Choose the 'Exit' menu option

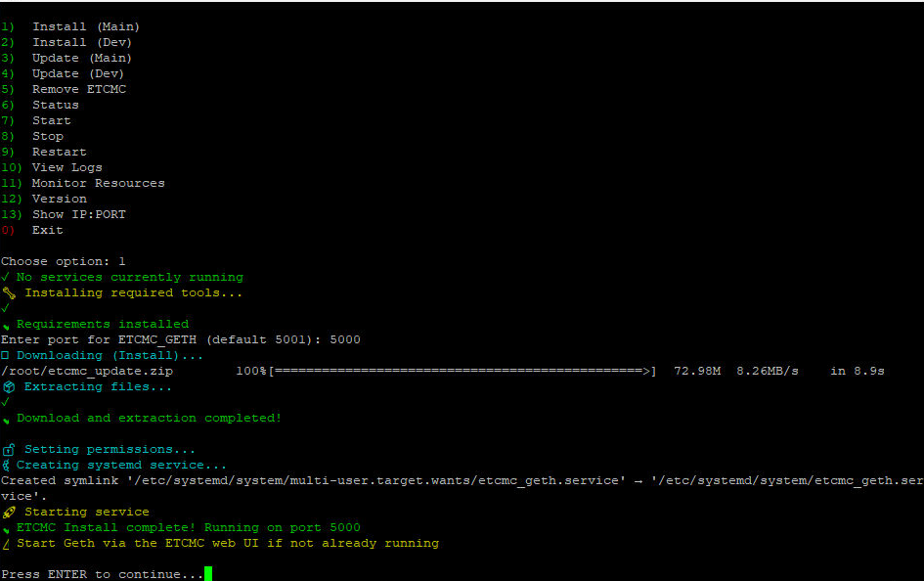pos(47,229)
